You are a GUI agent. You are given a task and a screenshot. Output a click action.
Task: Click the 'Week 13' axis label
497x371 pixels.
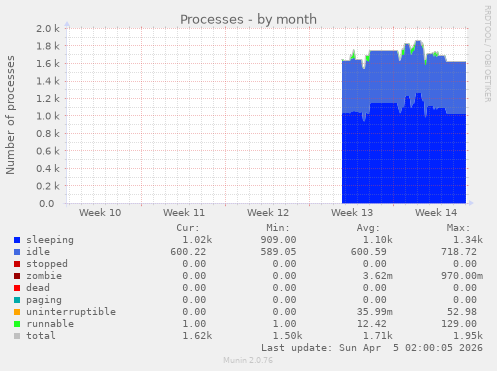tap(352, 213)
